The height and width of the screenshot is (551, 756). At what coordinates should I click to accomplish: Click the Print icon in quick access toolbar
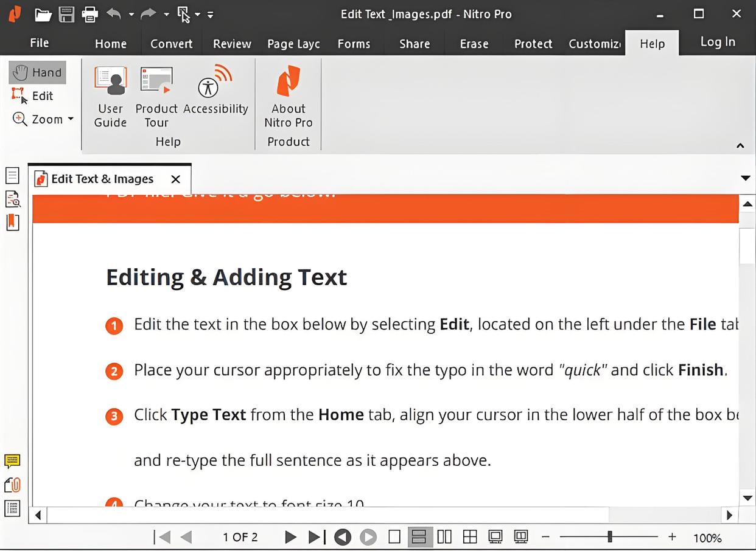pos(89,13)
